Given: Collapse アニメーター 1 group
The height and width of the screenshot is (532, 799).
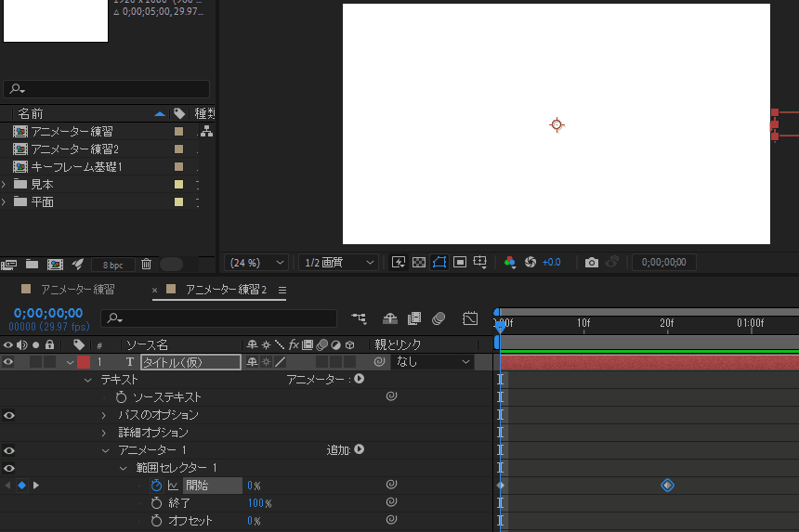Looking at the screenshot, I should (x=106, y=450).
